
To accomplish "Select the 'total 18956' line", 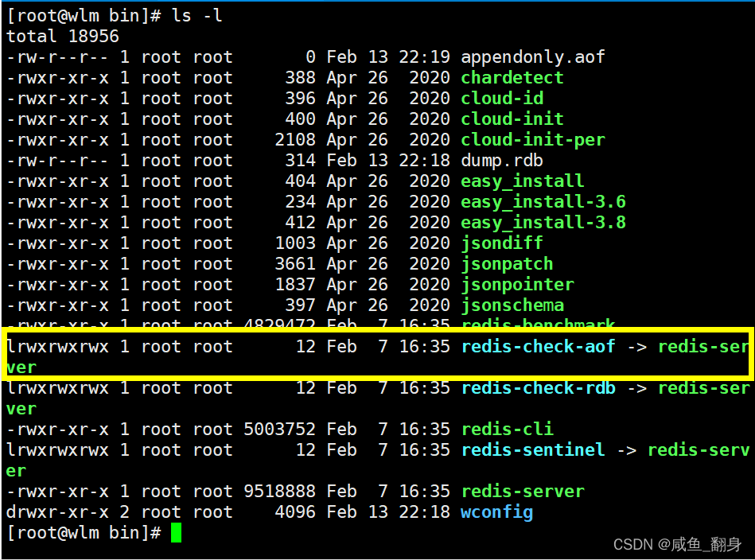I will coord(63,37).
